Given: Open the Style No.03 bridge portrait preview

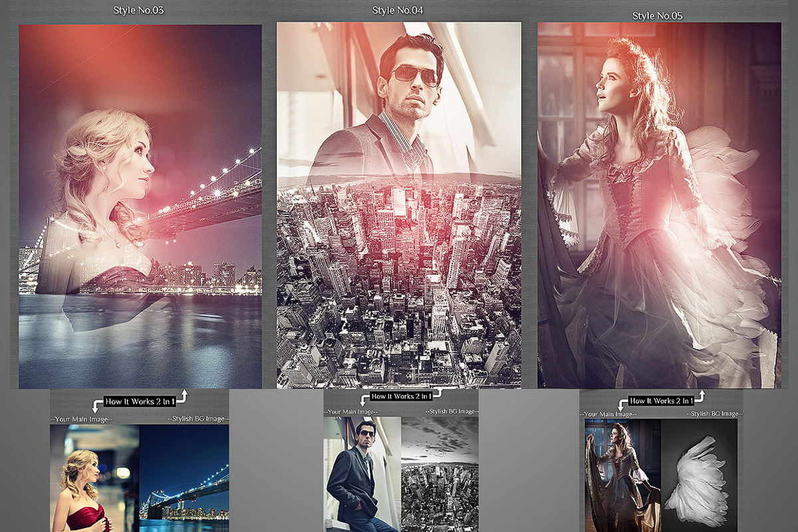Looking at the screenshot, I should pyautogui.click(x=140, y=207).
